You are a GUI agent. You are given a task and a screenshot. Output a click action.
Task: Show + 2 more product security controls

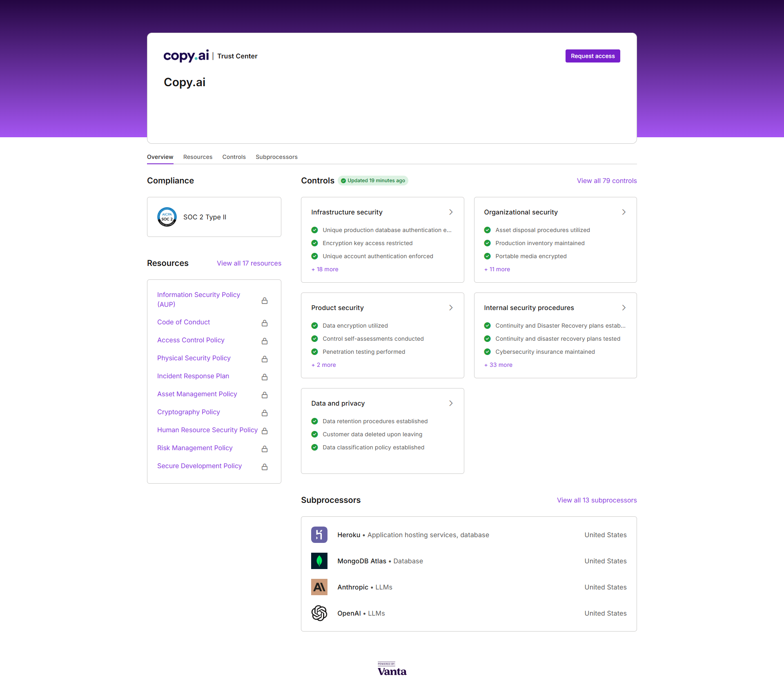pos(323,365)
